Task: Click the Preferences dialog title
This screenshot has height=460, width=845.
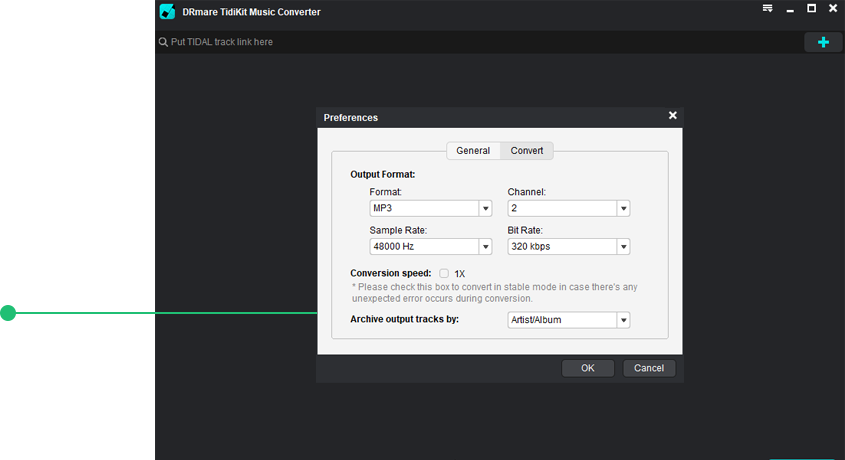Action: (x=351, y=117)
